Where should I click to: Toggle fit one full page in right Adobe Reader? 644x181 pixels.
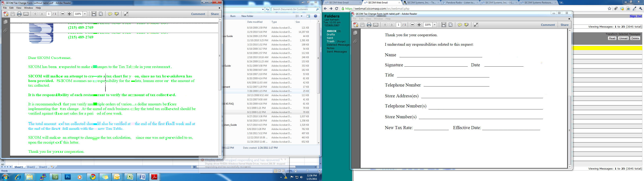tap(451, 25)
